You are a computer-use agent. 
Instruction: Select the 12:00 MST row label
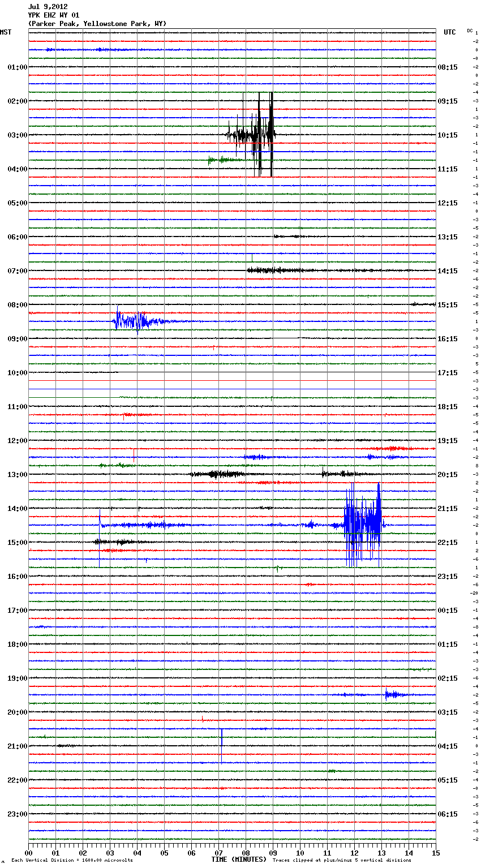point(18,441)
